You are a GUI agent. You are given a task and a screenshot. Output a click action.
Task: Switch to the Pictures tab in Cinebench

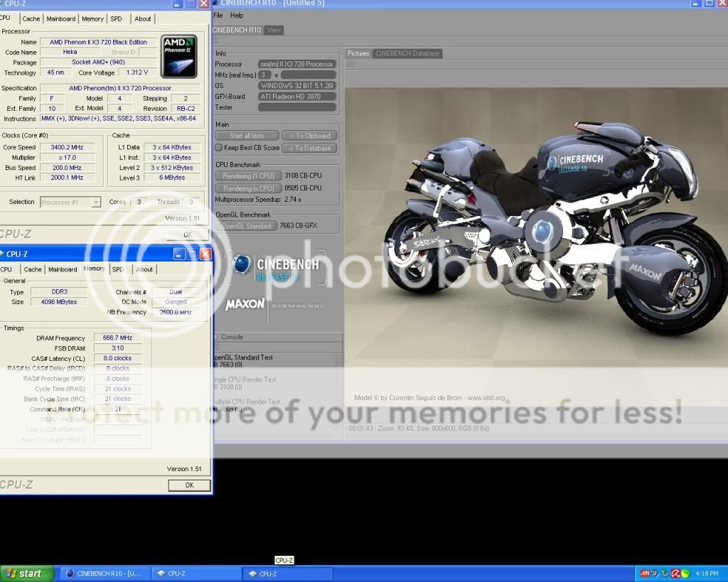point(358,53)
